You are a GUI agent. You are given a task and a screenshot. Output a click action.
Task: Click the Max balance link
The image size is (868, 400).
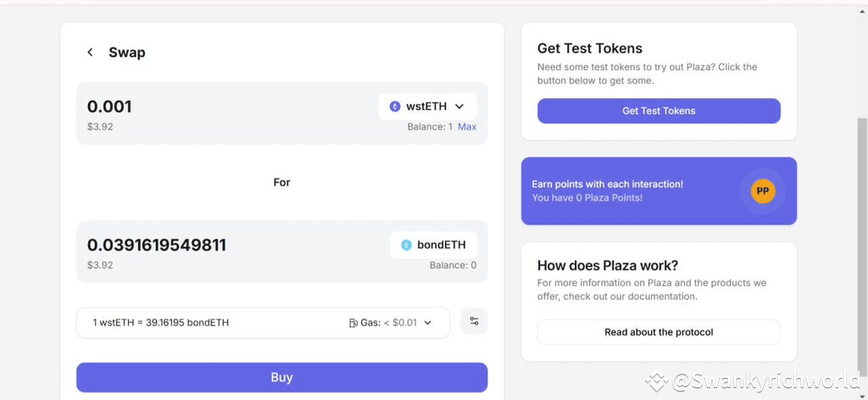coord(467,127)
